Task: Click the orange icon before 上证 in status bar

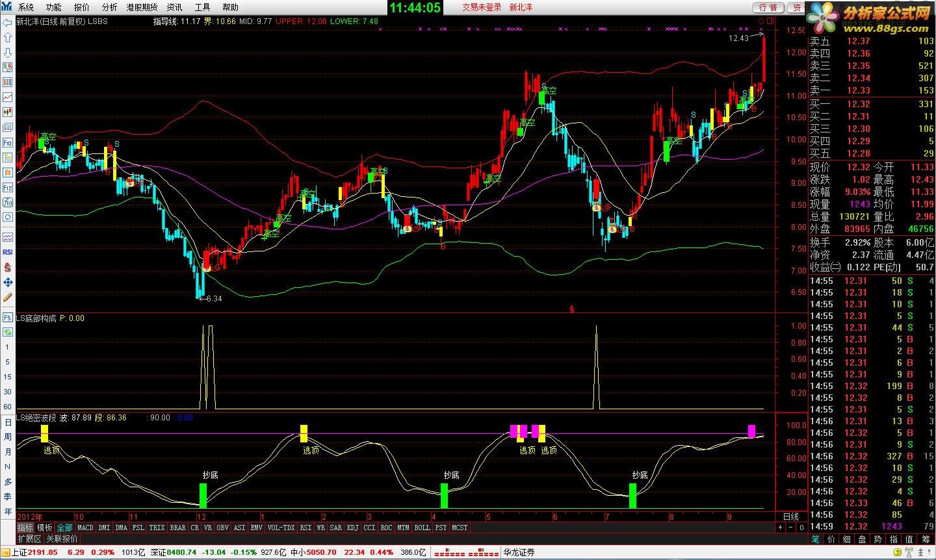Action: (x=6, y=552)
